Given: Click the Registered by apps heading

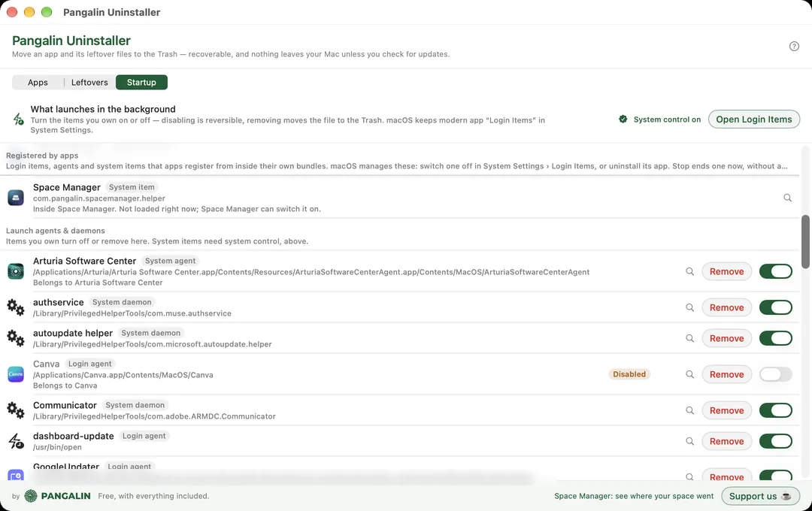Looking at the screenshot, I should coord(42,156).
